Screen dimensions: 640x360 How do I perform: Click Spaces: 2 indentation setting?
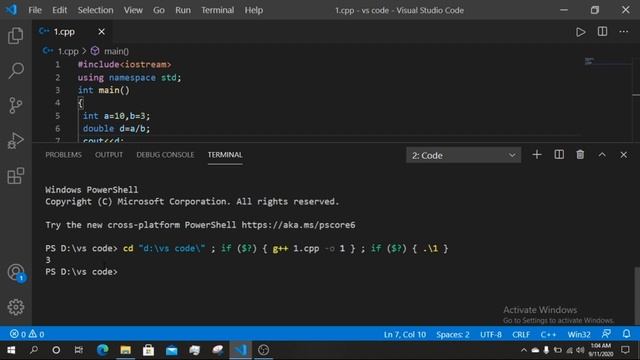pos(453,334)
